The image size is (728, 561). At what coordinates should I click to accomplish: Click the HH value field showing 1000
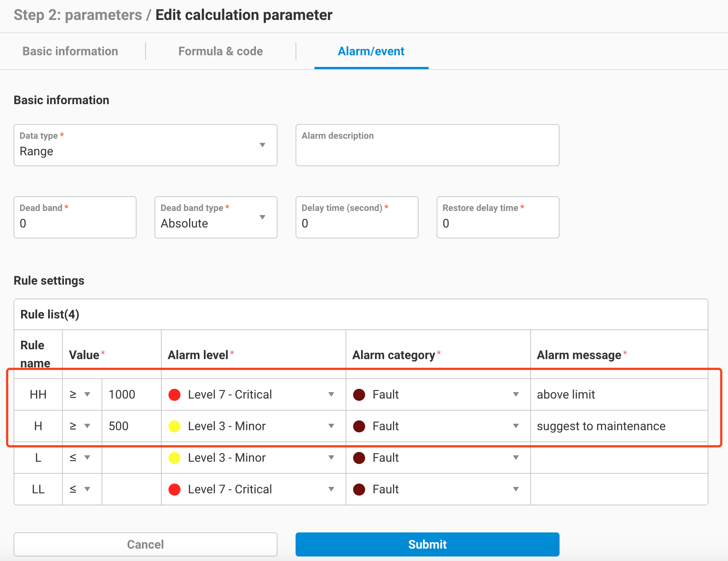click(130, 394)
